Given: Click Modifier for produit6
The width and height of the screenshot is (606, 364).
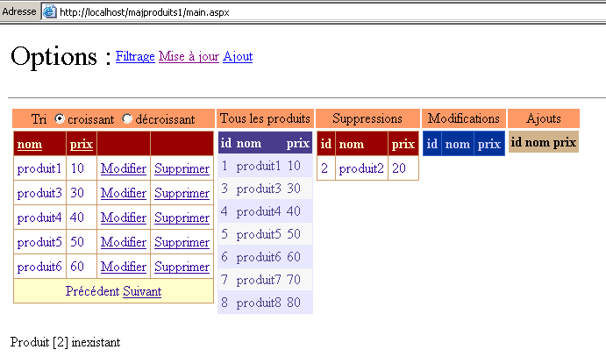Looking at the screenshot, I should 124,267.
